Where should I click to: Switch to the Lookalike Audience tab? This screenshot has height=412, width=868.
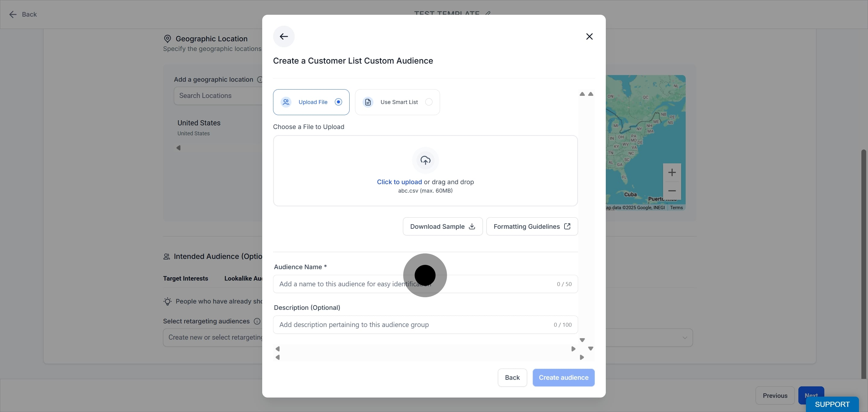click(x=243, y=278)
